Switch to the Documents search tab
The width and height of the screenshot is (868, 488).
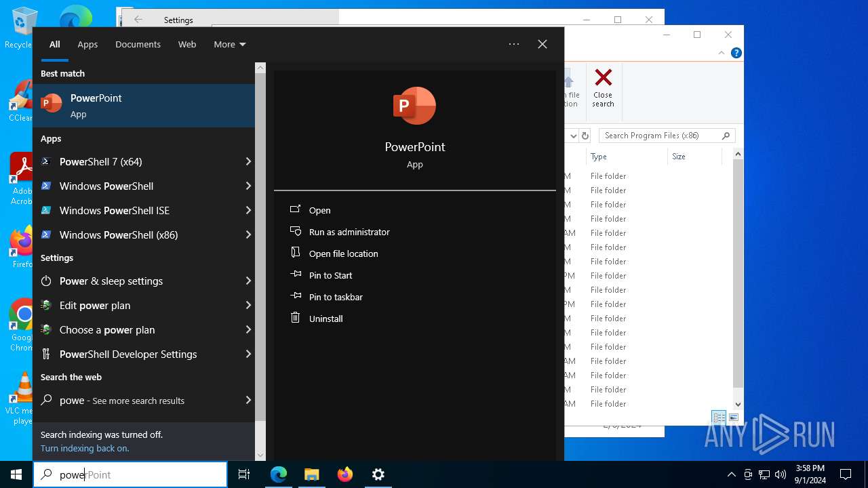pos(138,44)
